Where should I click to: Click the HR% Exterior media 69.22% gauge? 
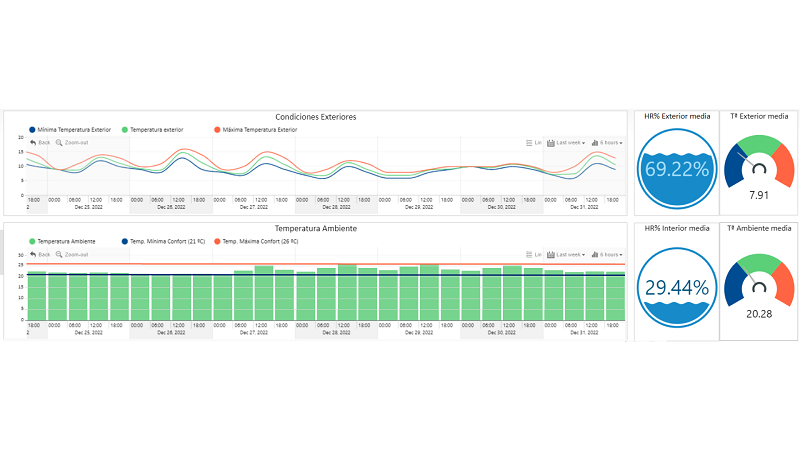tap(677, 168)
